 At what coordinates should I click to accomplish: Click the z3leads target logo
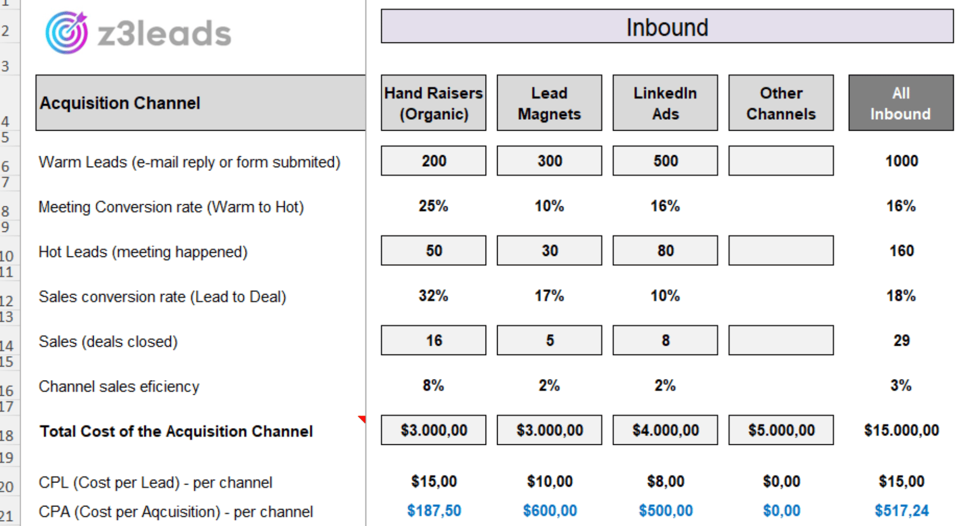pyautogui.click(x=66, y=33)
